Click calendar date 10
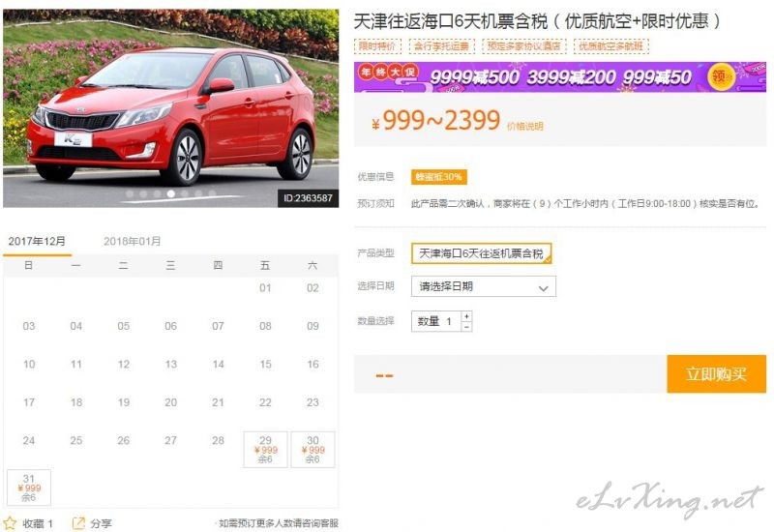 [29, 365]
